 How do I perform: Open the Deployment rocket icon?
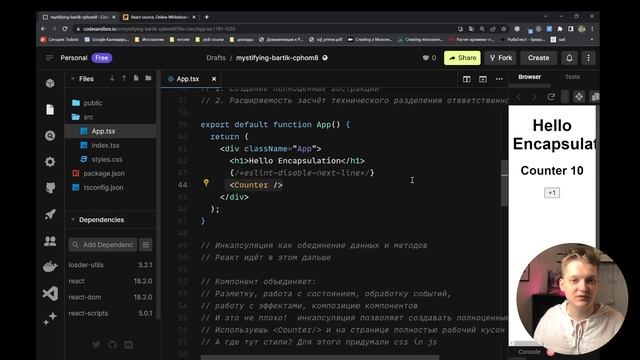click(50, 214)
